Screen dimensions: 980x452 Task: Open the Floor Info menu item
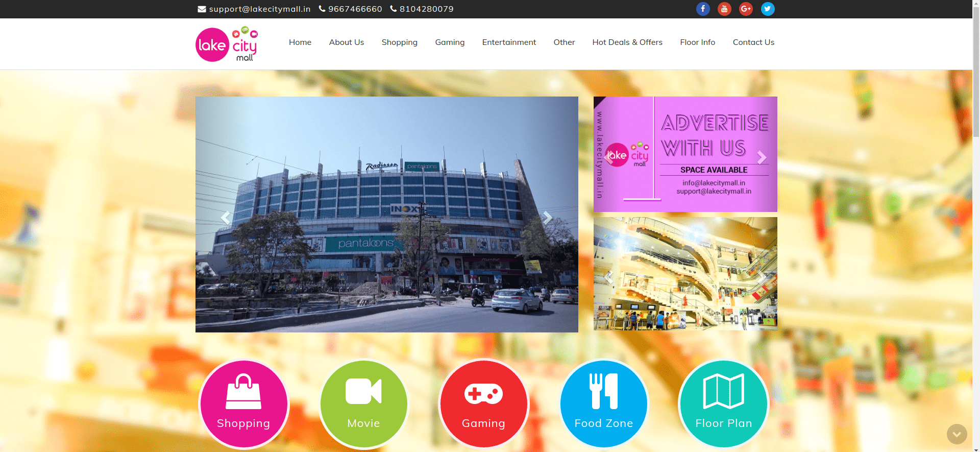[697, 42]
